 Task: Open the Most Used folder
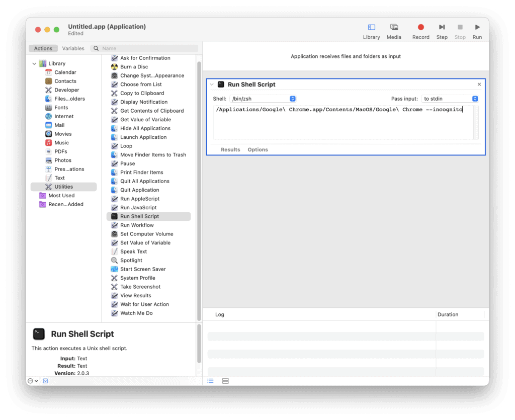pyautogui.click(x=61, y=196)
